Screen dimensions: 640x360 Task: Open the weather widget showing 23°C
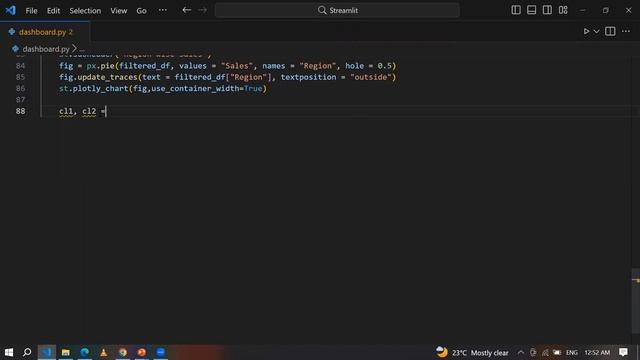tap(472, 352)
